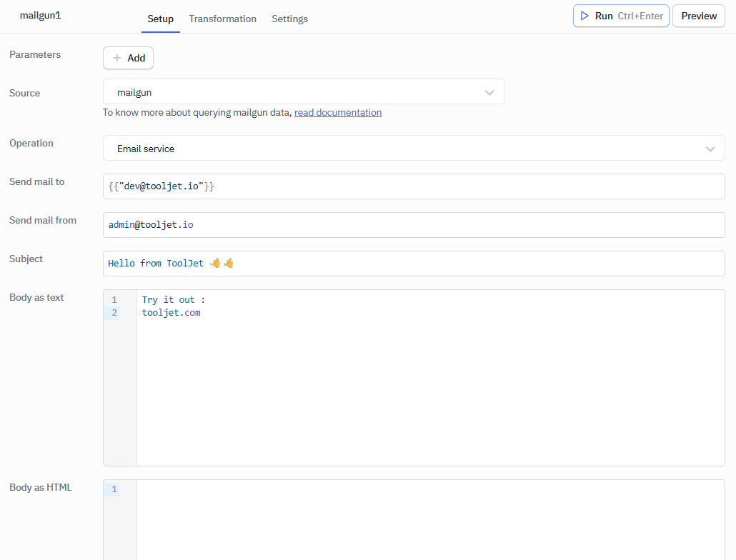Select line number 1 in HTML body gutter
This screenshot has width=736, height=560.
114,489
